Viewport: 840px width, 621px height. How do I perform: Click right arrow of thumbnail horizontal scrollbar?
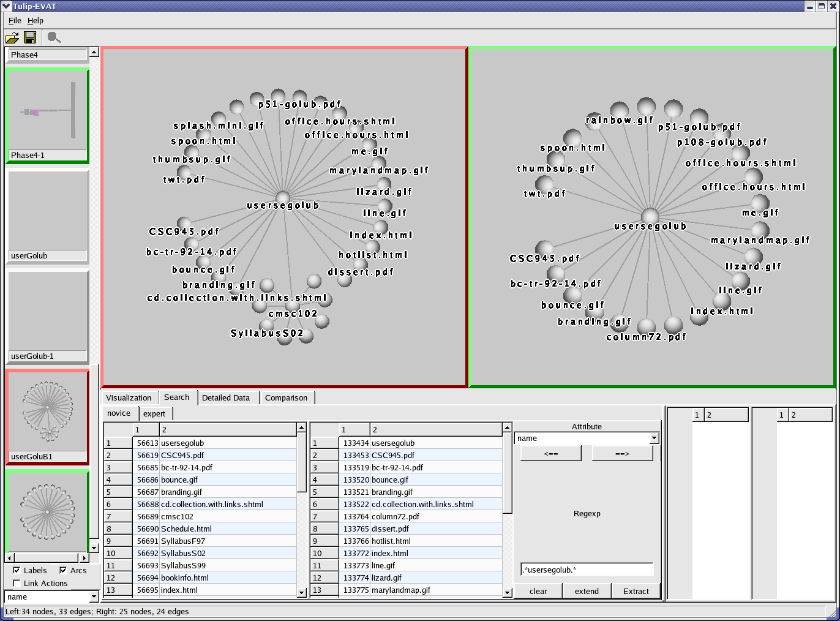[84, 558]
